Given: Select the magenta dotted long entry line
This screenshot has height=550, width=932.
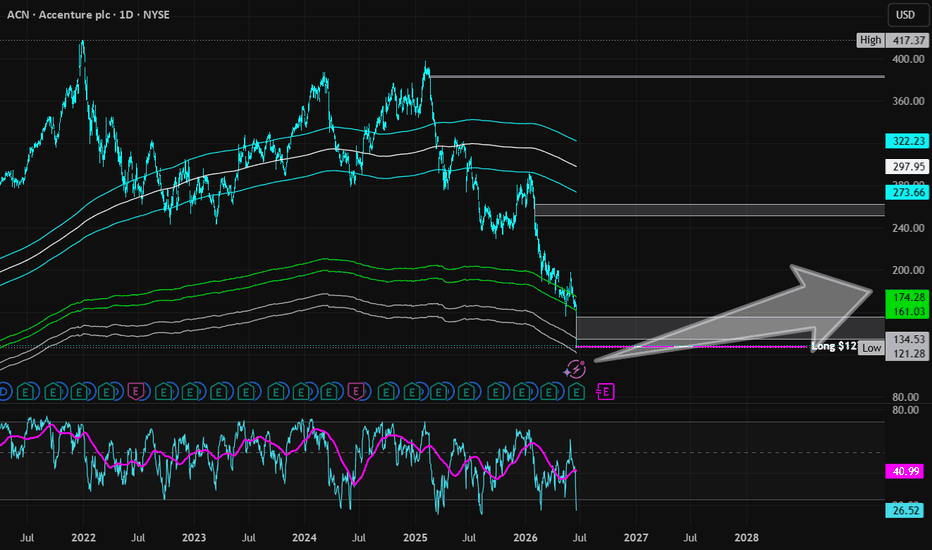Looking at the screenshot, I should [x=692, y=346].
